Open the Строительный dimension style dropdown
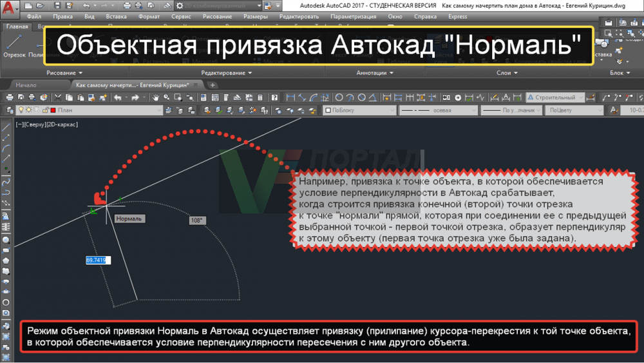The image size is (644, 363). click(x=555, y=97)
